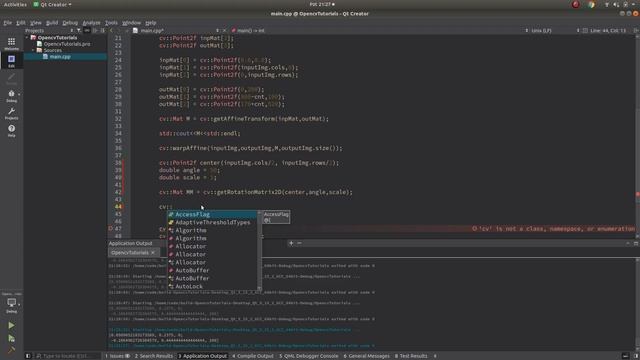
Task: Choose AdaptiveThresholdTypes completion suggestion
Action: point(212,222)
